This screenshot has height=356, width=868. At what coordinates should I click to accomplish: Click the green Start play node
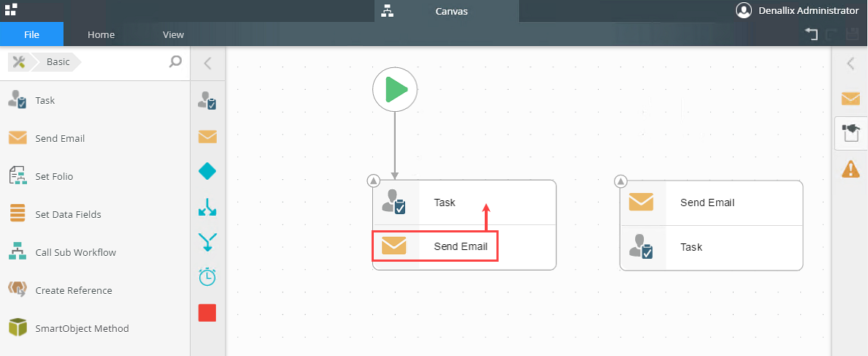pyautogui.click(x=395, y=89)
